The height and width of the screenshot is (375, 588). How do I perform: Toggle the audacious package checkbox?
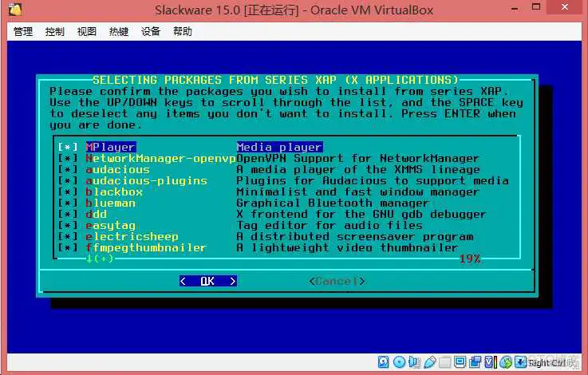click(x=68, y=169)
